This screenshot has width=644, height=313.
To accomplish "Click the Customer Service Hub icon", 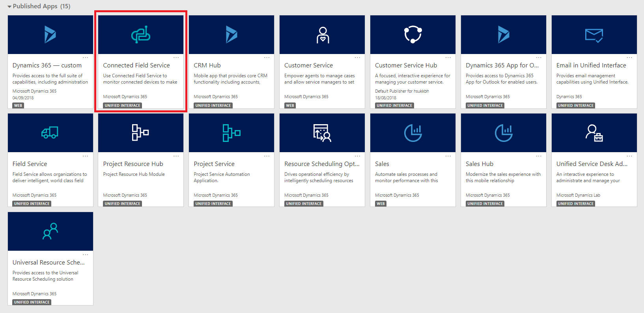I will point(413,35).
